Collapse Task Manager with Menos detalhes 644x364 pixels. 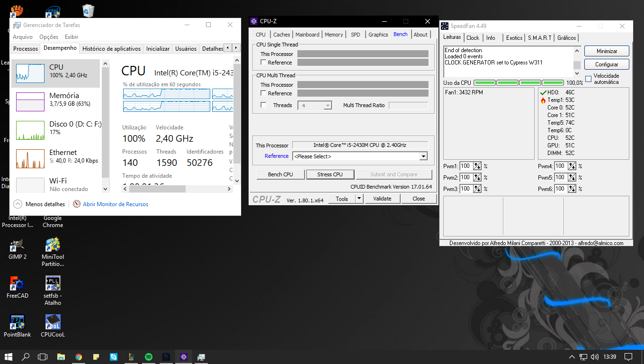[39, 204]
